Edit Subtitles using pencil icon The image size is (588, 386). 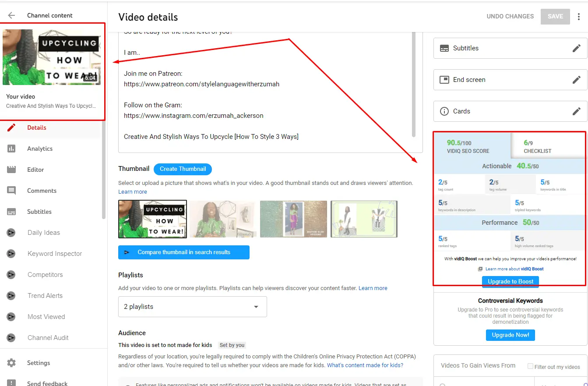pyautogui.click(x=577, y=48)
